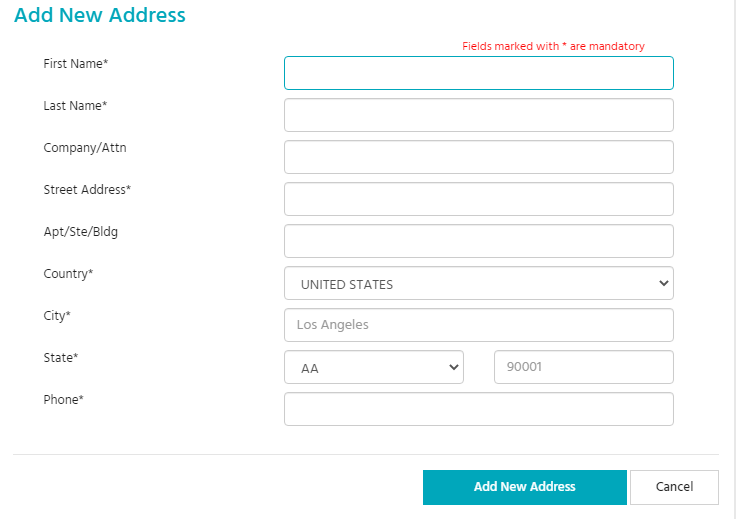Click the "Country*" label text

(68, 274)
